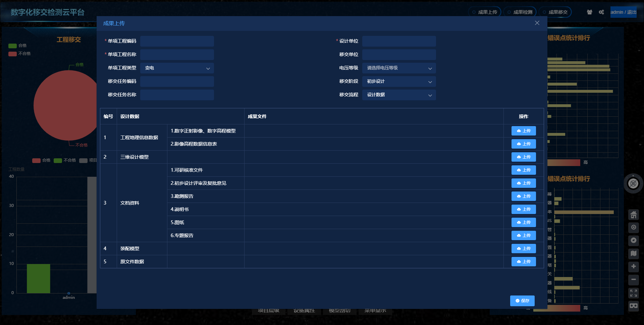644x325 pixels.
Task: Open the settings gears icon in header
Action: pos(601,12)
